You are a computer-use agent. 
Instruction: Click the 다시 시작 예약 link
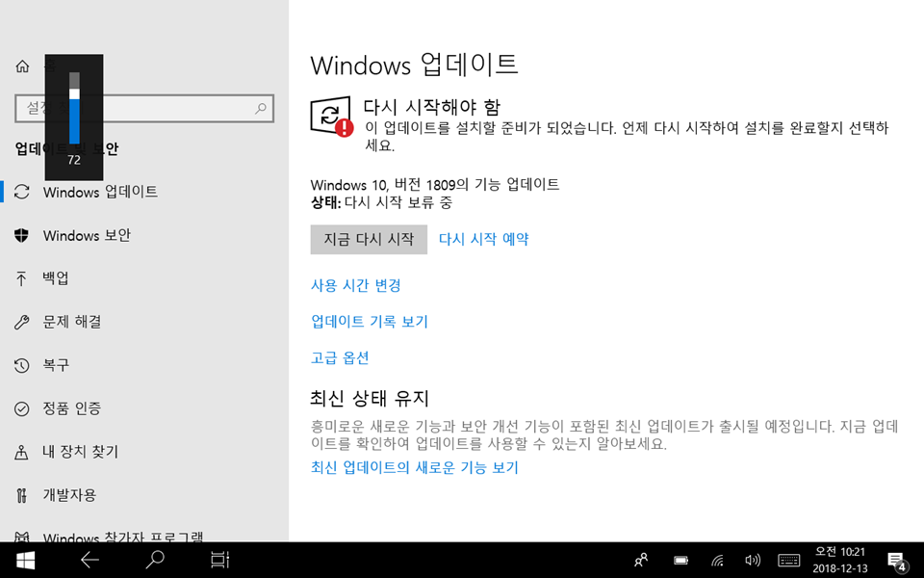click(484, 239)
